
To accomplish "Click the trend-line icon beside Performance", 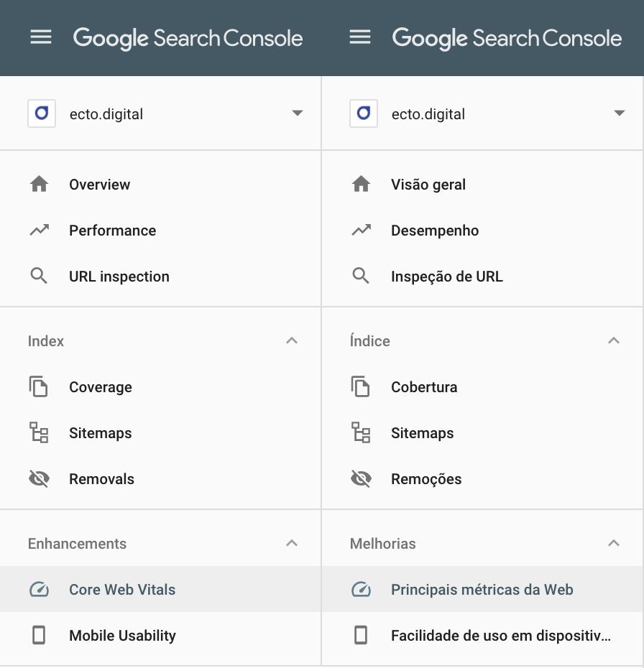I will click(x=40, y=231).
